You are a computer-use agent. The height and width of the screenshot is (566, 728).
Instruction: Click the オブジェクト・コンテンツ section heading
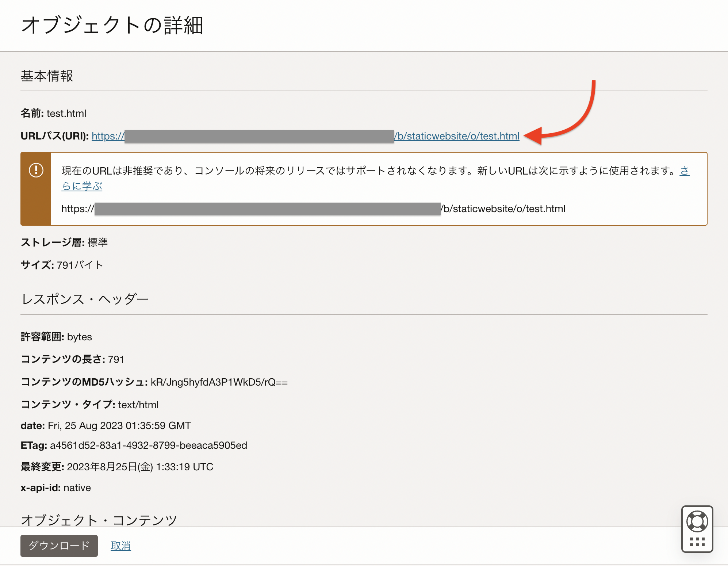(99, 520)
